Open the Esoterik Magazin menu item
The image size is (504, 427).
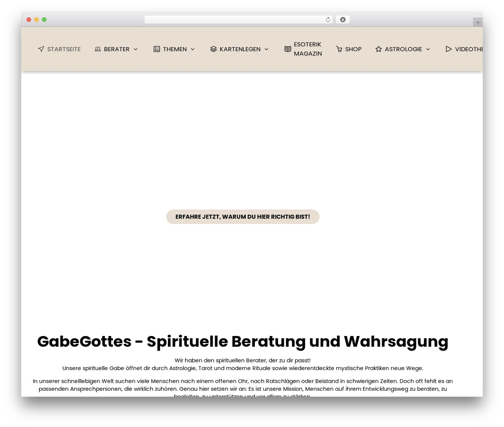tap(303, 49)
